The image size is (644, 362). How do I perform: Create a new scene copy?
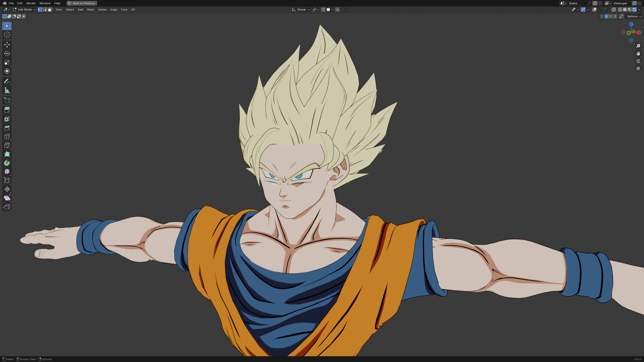(x=595, y=3)
